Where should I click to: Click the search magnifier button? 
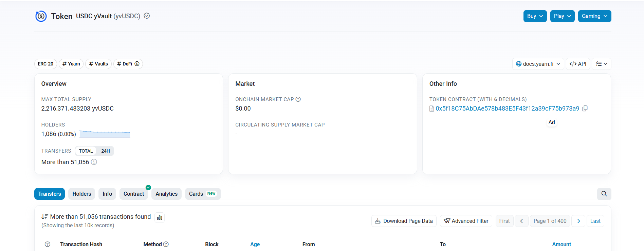coord(604,194)
